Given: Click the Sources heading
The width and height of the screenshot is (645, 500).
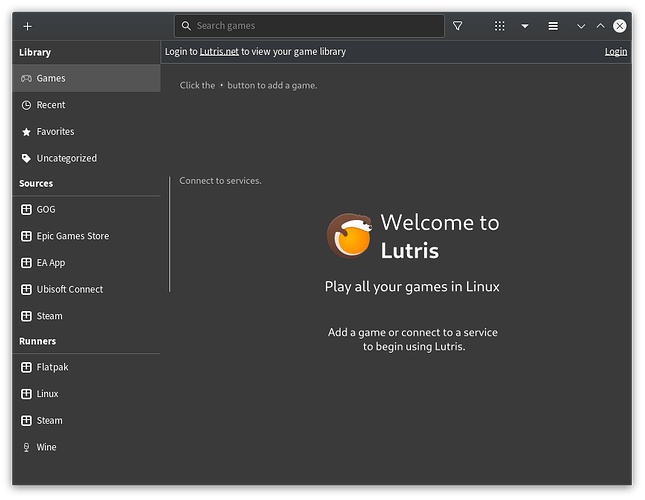Looking at the screenshot, I should pyautogui.click(x=36, y=183).
